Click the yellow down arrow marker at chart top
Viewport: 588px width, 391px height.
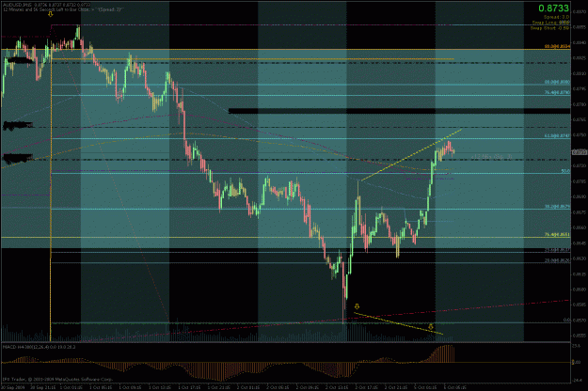(50, 14)
